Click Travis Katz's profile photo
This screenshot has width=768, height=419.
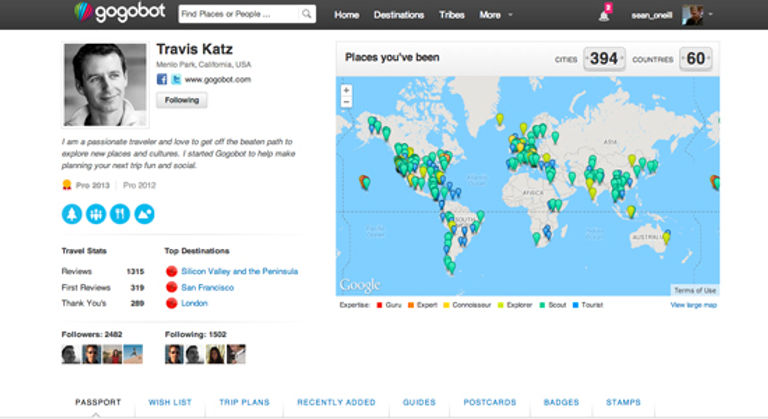click(x=105, y=84)
